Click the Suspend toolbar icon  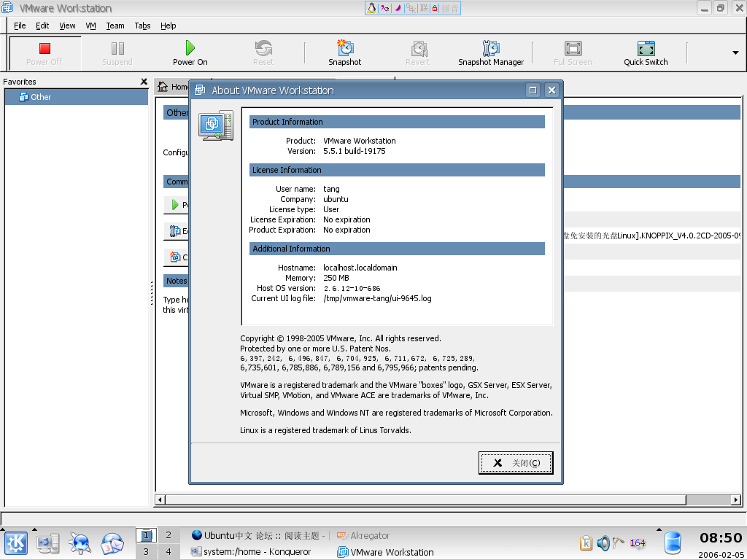tap(117, 52)
